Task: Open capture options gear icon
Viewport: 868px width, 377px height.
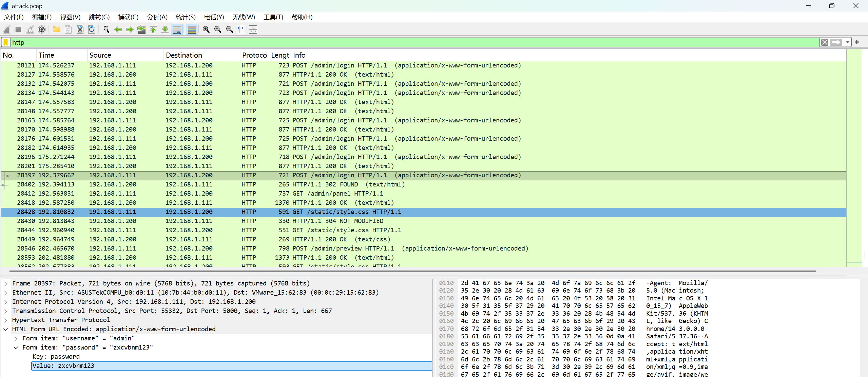Action: point(42,30)
